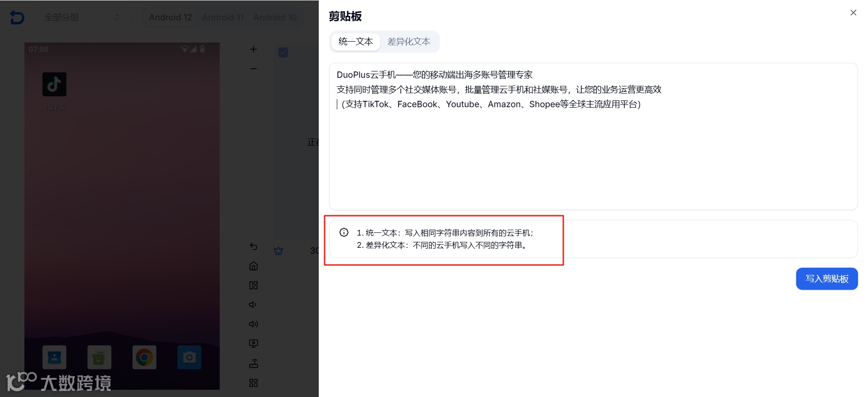Click the phone status bar time 07:58
The height and width of the screenshot is (397, 868).
(38, 49)
